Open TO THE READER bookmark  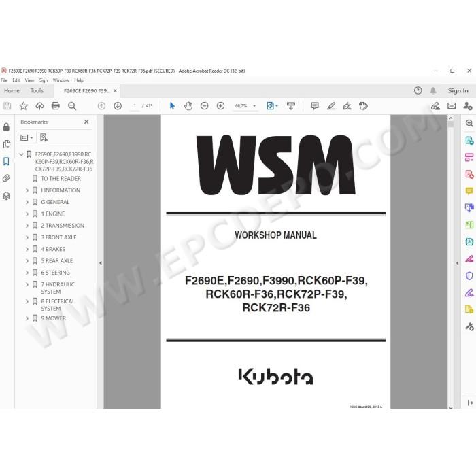point(61,178)
